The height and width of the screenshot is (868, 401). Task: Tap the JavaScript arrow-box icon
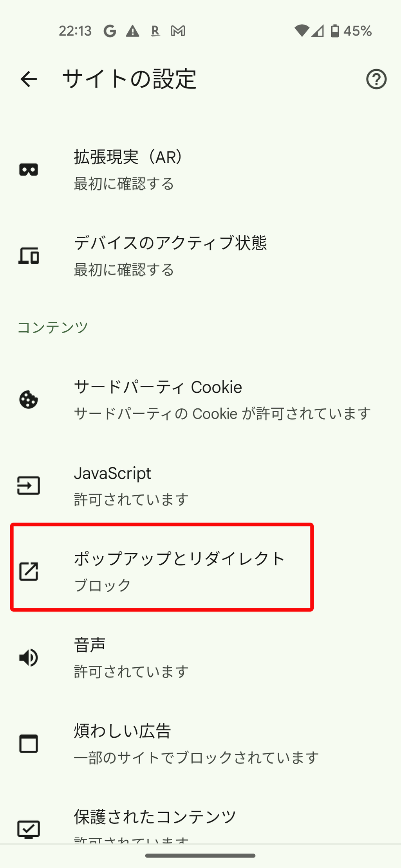pyautogui.click(x=29, y=485)
